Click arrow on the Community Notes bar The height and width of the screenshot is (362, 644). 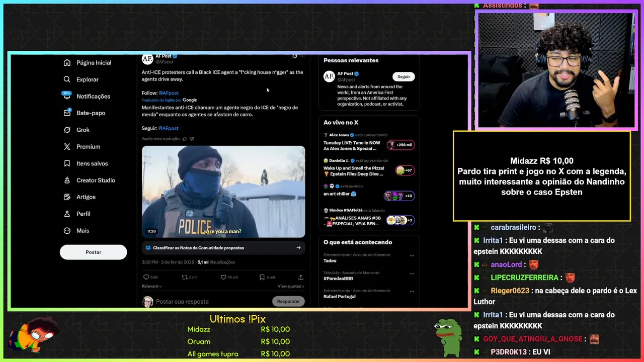(298, 248)
